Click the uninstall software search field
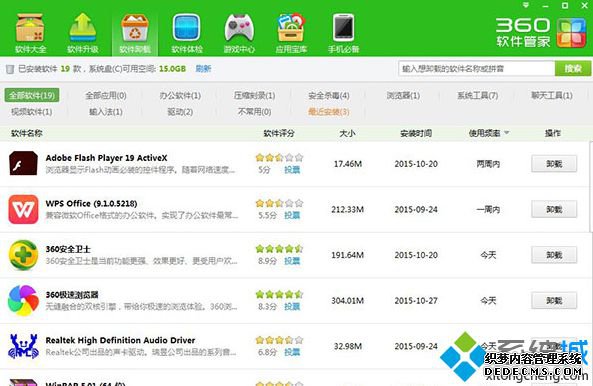Image resolution: width=593 pixels, height=386 pixels. [477, 69]
